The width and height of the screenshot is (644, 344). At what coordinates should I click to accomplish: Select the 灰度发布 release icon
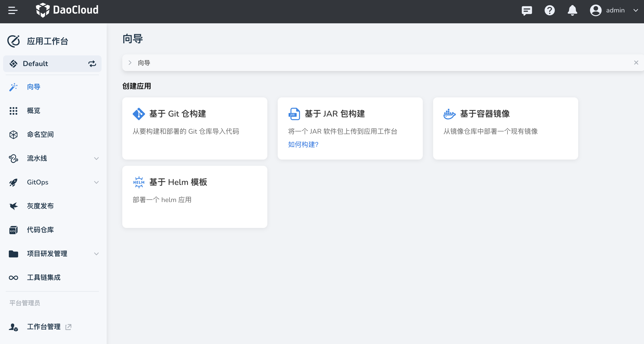click(13, 206)
